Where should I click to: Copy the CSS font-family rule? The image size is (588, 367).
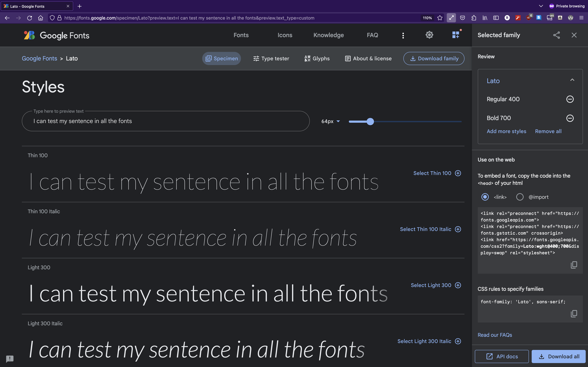[574, 314]
